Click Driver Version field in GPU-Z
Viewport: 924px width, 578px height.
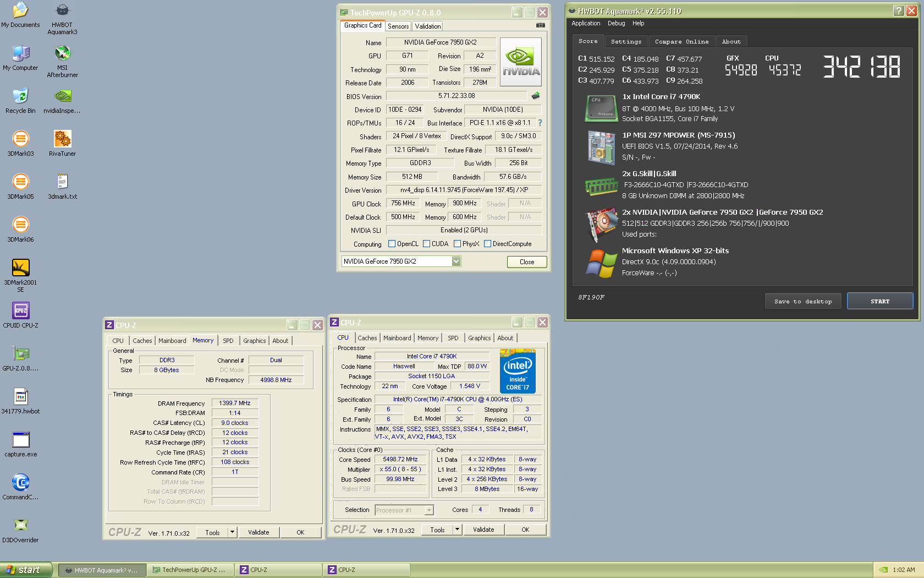coord(464,190)
